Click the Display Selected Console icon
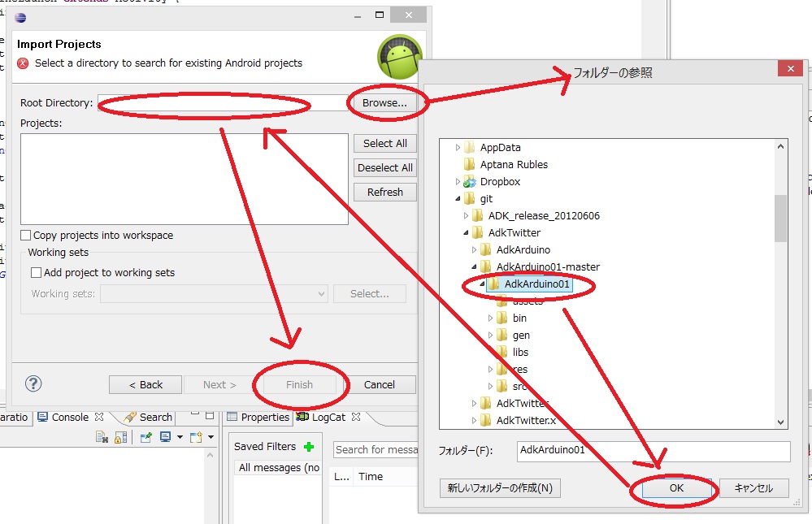812x524 pixels. click(166, 438)
